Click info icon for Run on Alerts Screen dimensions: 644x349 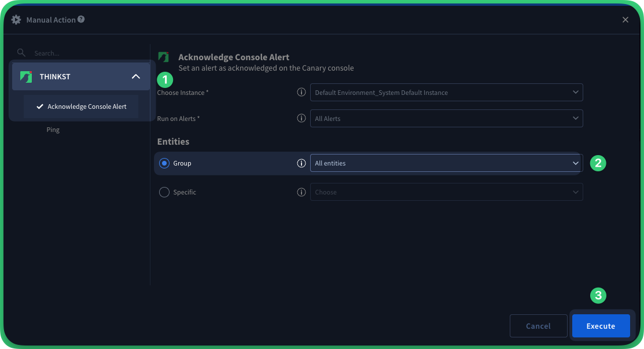301,119
